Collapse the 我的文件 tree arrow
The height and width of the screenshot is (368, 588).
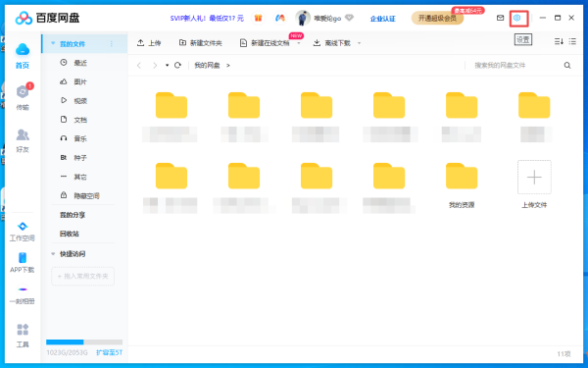[x=53, y=43]
